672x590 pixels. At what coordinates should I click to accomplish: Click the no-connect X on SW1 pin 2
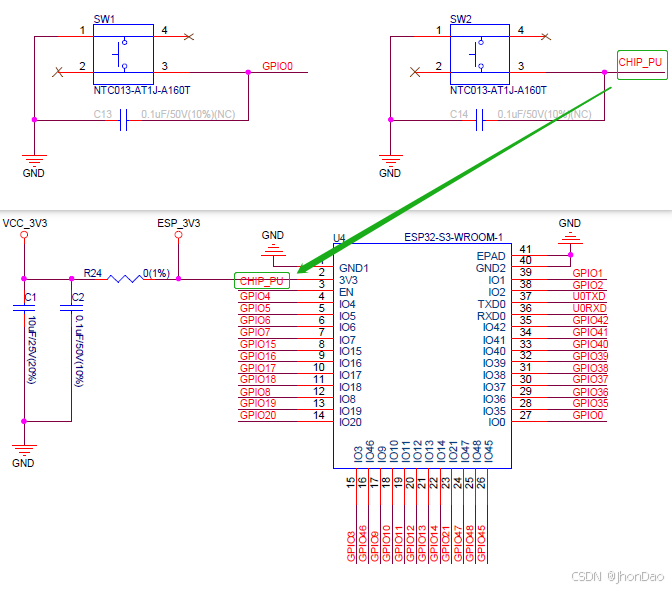(57, 72)
